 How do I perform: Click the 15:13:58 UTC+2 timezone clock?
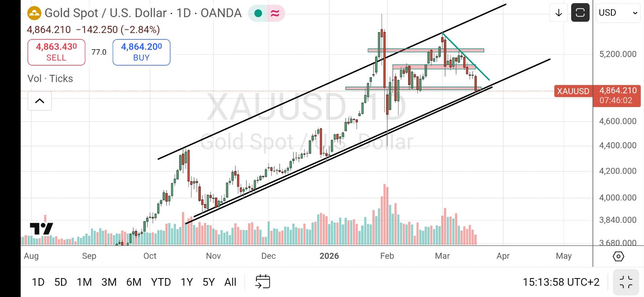point(561,282)
